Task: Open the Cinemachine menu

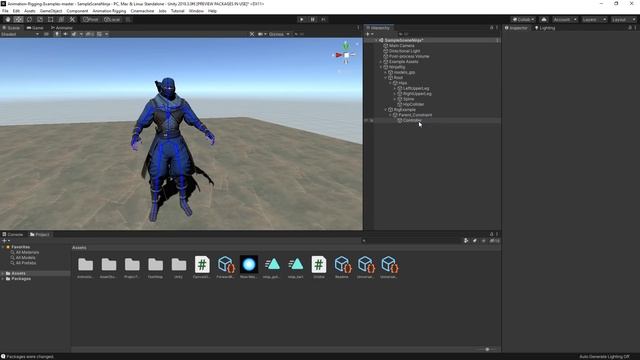Action: (x=142, y=11)
